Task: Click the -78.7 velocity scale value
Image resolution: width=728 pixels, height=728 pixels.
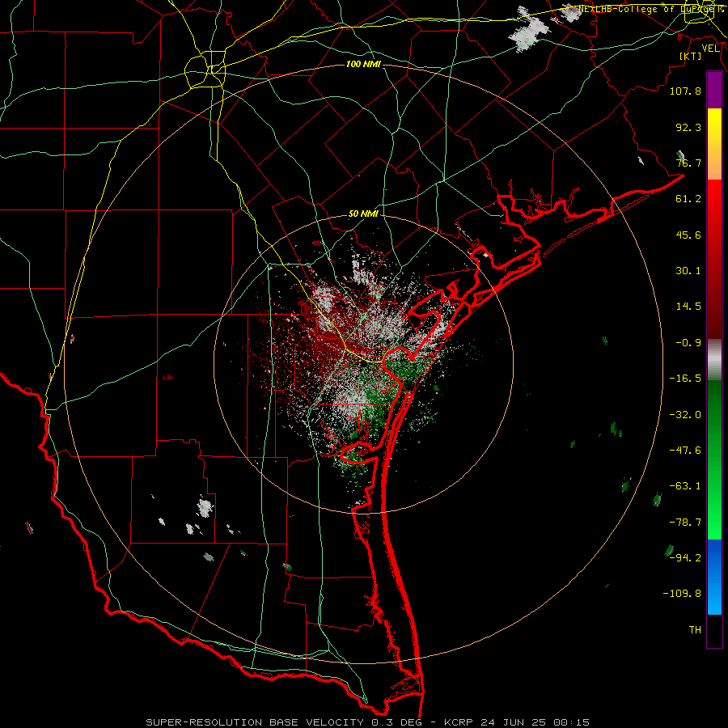Action: coord(685,523)
